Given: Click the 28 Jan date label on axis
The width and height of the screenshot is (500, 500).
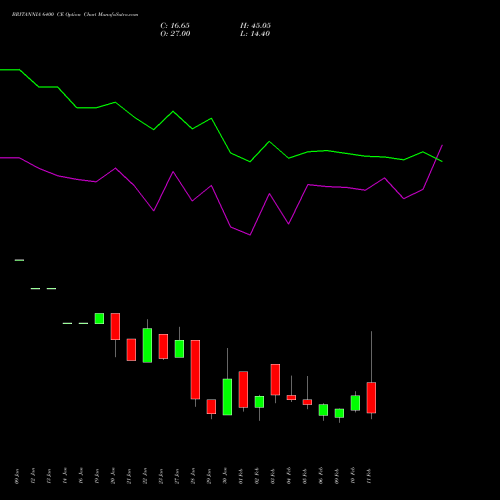Looking at the screenshot, I should coord(193,476).
